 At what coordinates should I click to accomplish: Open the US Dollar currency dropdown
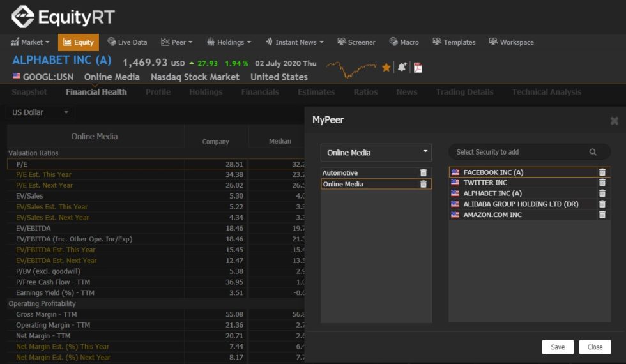pos(40,112)
